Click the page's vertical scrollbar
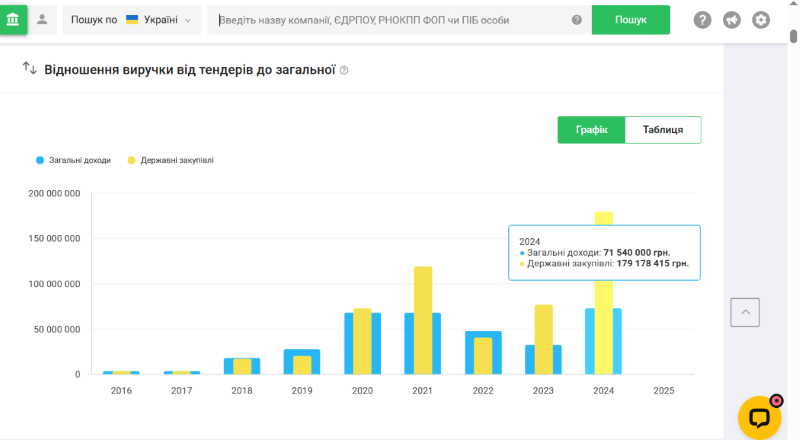 pyautogui.click(x=793, y=200)
